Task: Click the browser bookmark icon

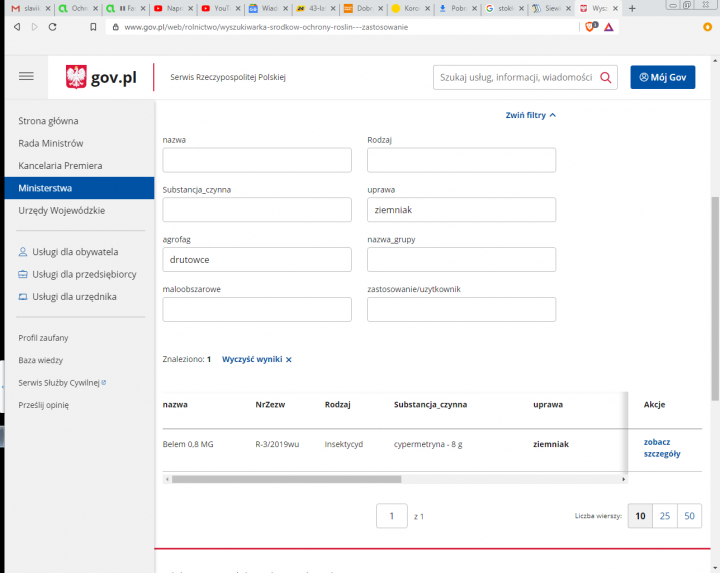Action: (x=93, y=27)
